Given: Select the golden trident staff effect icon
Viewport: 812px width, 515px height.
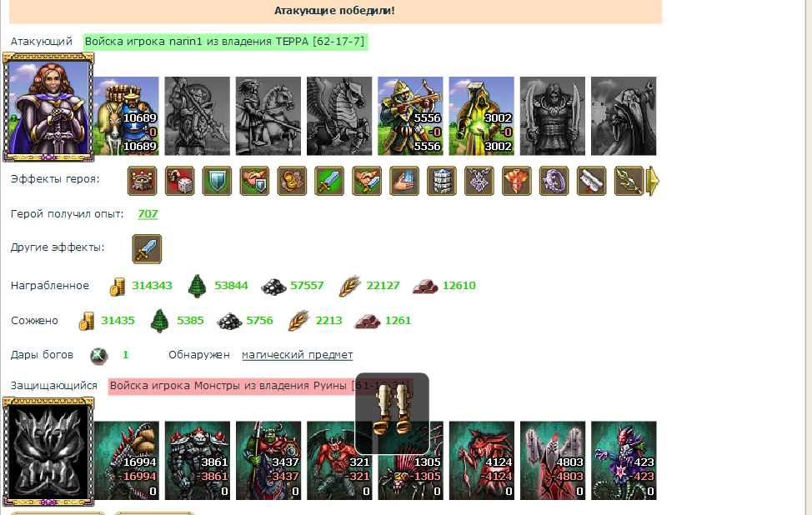Looking at the screenshot, I should (x=629, y=181).
